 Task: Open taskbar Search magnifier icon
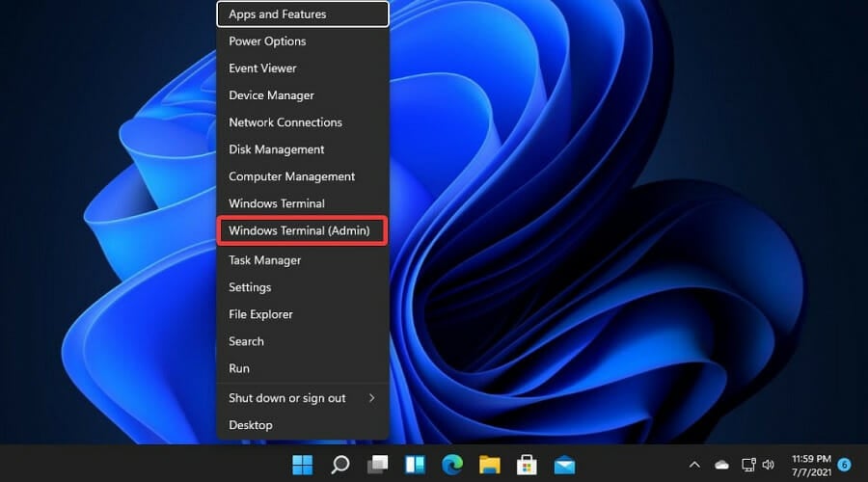[x=339, y=464]
